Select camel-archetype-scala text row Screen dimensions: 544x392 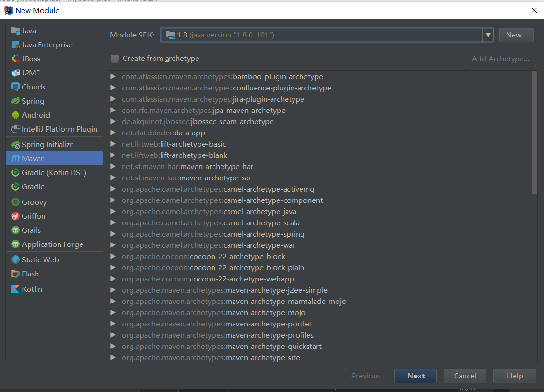click(x=211, y=222)
